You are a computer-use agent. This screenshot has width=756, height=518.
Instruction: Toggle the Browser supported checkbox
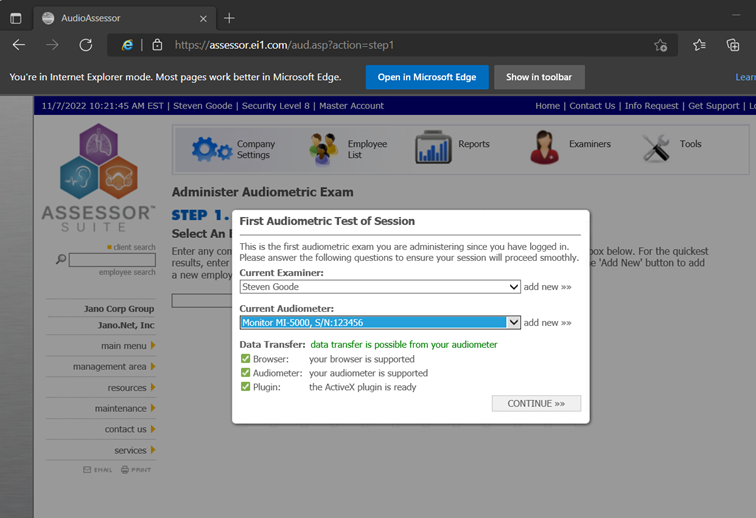point(245,358)
